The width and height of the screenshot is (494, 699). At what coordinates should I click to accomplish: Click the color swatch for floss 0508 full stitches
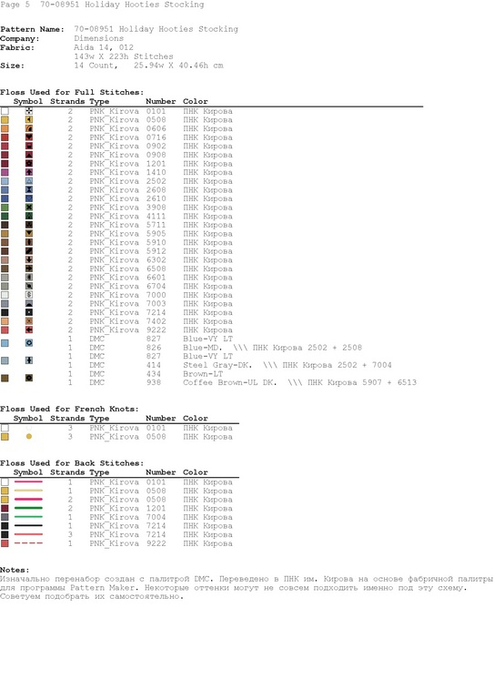[4, 120]
